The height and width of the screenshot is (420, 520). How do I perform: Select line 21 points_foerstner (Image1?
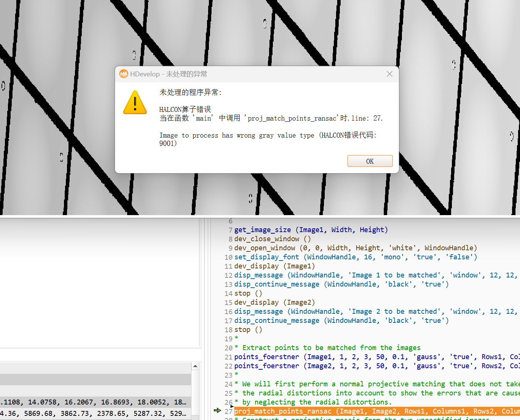[377, 357]
